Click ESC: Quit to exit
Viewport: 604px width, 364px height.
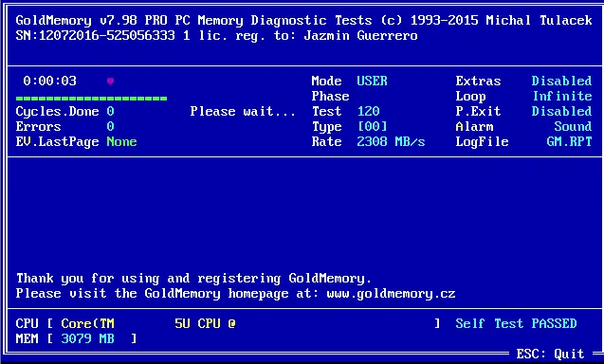(x=551, y=354)
